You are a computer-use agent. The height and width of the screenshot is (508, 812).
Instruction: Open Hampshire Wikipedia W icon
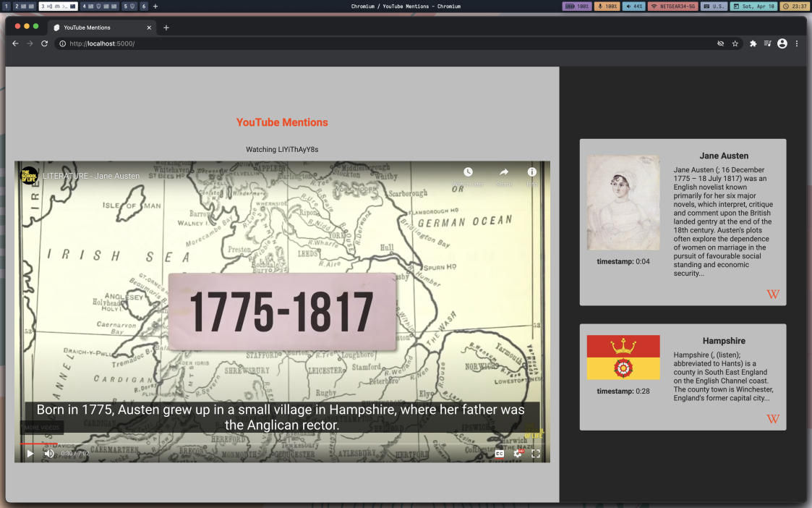coord(773,419)
